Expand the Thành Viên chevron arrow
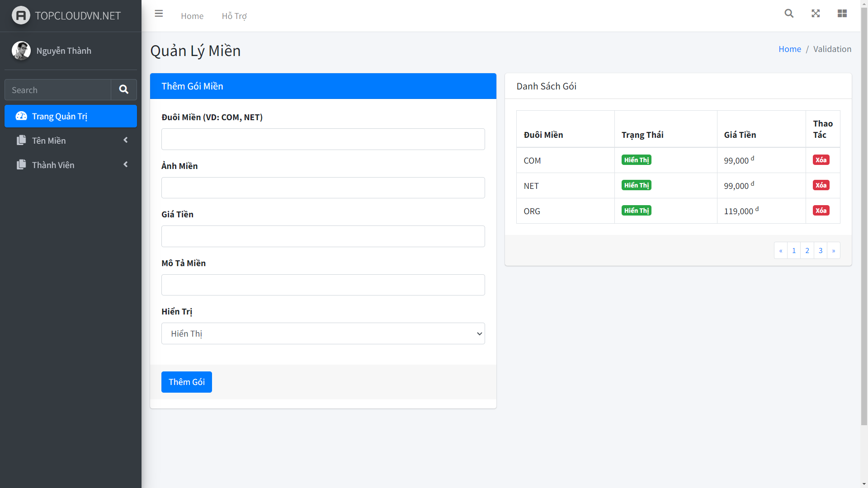Viewport: 868px width, 488px height. [126, 165]
